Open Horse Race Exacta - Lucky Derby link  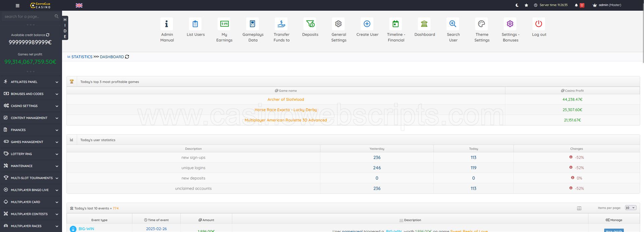tap(286, 110)
